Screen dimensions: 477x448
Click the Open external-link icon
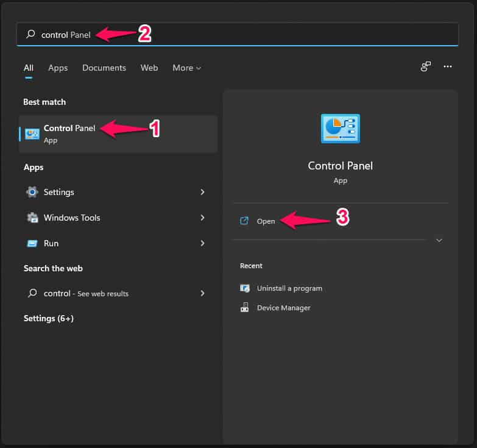tap(244, 221)
